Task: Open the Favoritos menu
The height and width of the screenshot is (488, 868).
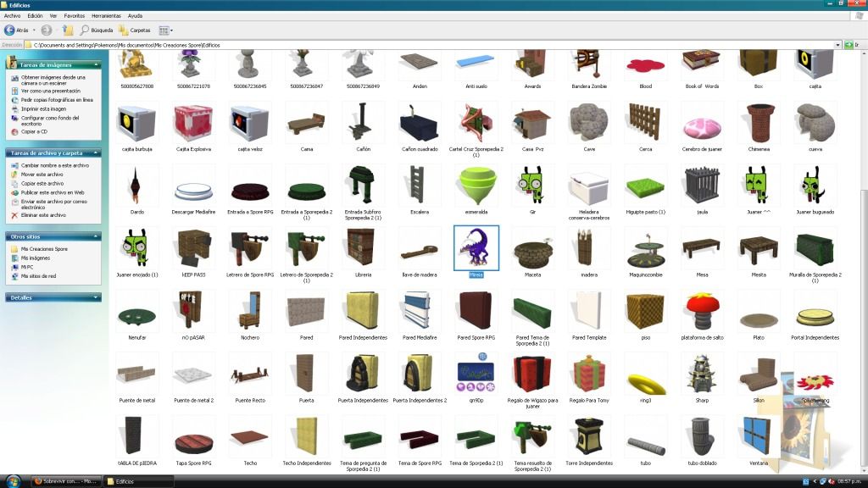Action: (75, 16)
